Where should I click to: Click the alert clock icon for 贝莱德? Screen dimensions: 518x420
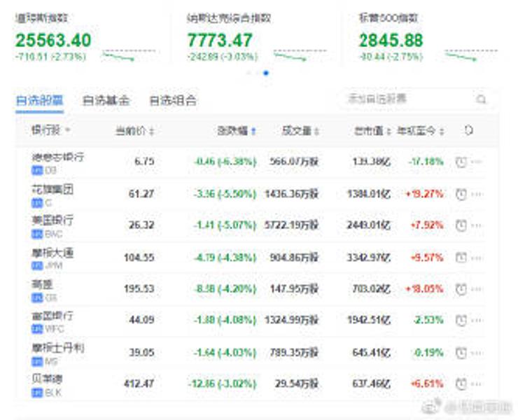pyautogui.click(x=461, y=384)
